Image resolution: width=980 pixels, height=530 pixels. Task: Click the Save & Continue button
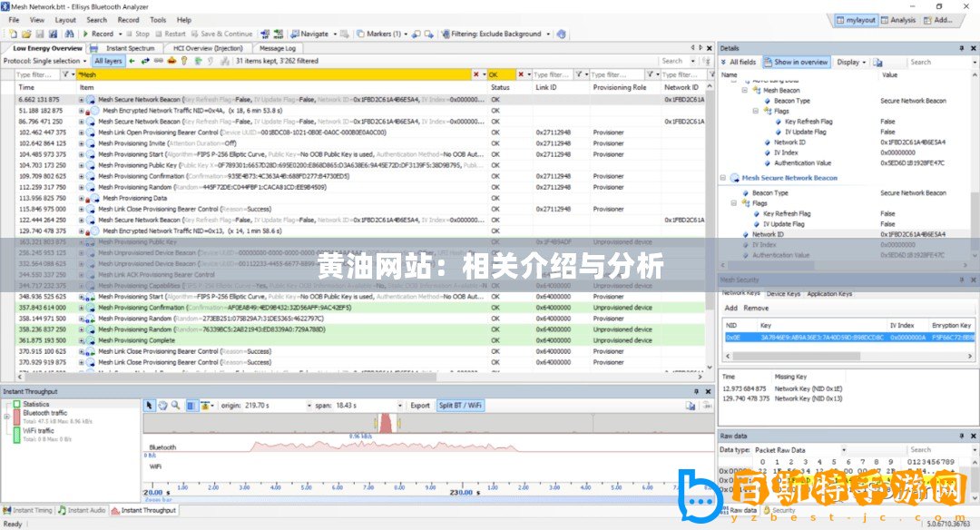222,34
